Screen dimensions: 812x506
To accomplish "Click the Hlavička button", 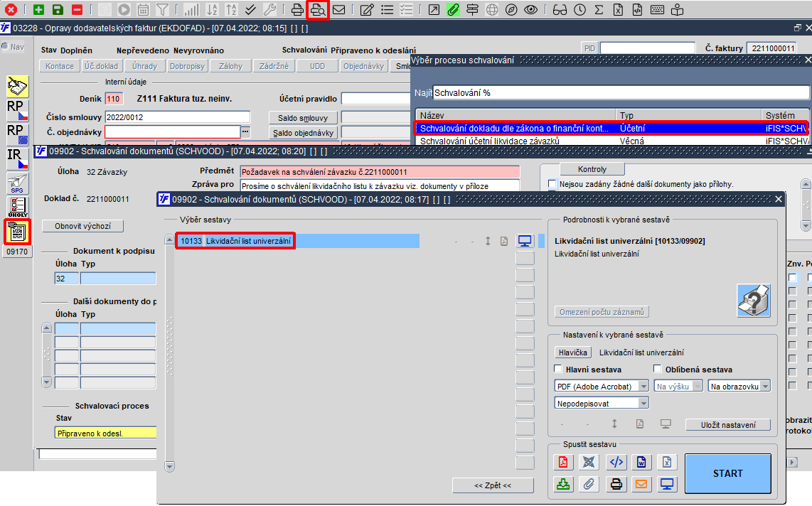I will (x=573, y=352).
